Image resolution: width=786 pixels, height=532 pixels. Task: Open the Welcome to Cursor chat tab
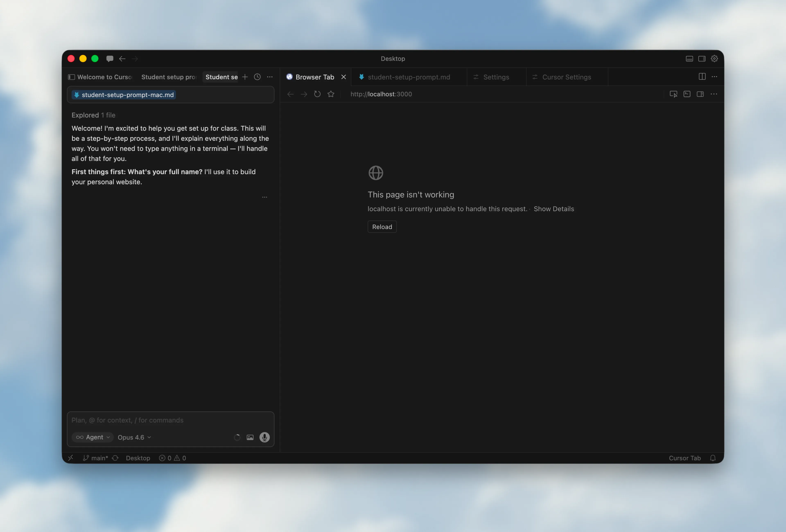click(101, 77)
